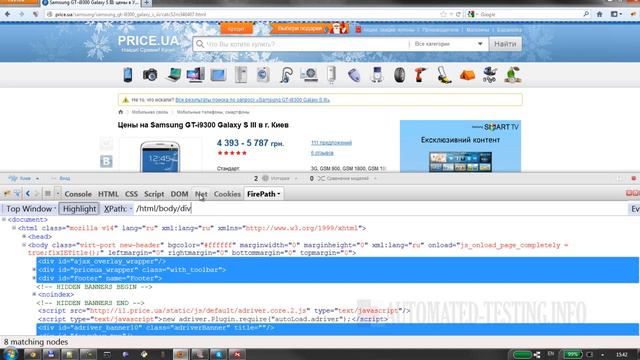
Task: Switch to the DOM tab
Action: point(179,194)
